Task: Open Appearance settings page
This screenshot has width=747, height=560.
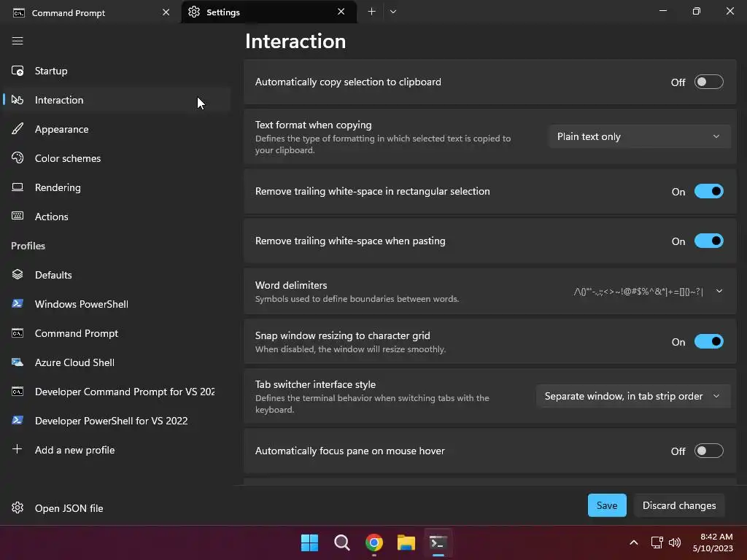Action: coord(117,129)
